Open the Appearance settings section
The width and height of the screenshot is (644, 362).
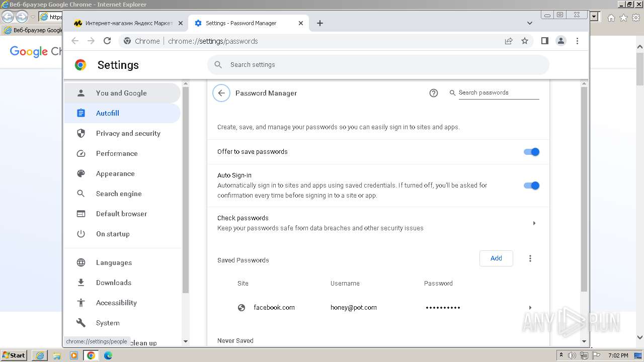point(115,173)
